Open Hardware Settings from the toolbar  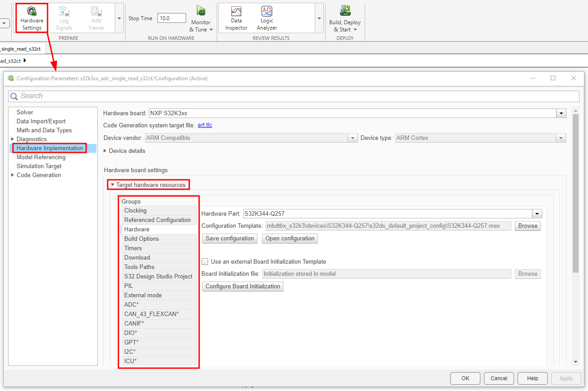pos(31,18)
